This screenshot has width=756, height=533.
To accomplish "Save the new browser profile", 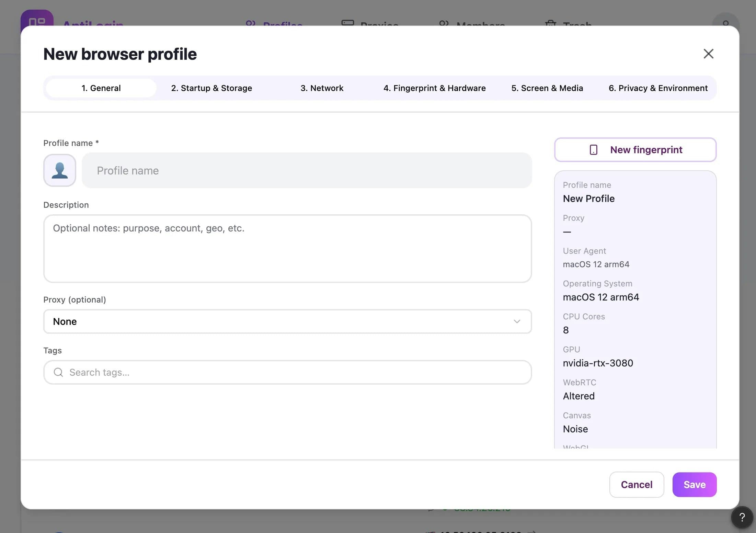I will coord(694,484).
